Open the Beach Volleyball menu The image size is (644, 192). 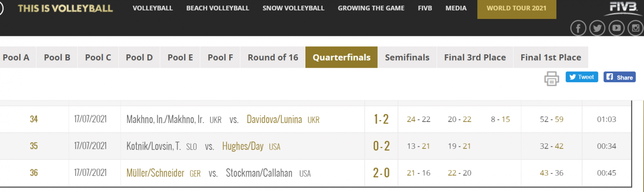218,8
